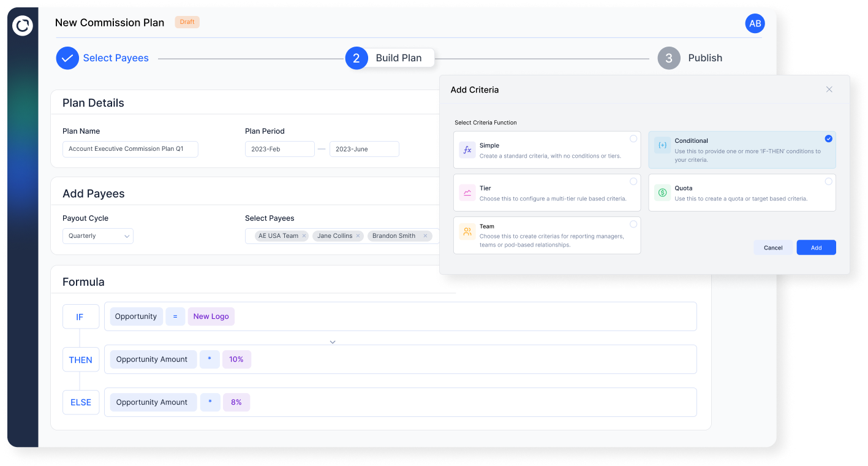Click the app logo in the sidebar
This screenshot has height=466, width=868.
coord(23,25)
